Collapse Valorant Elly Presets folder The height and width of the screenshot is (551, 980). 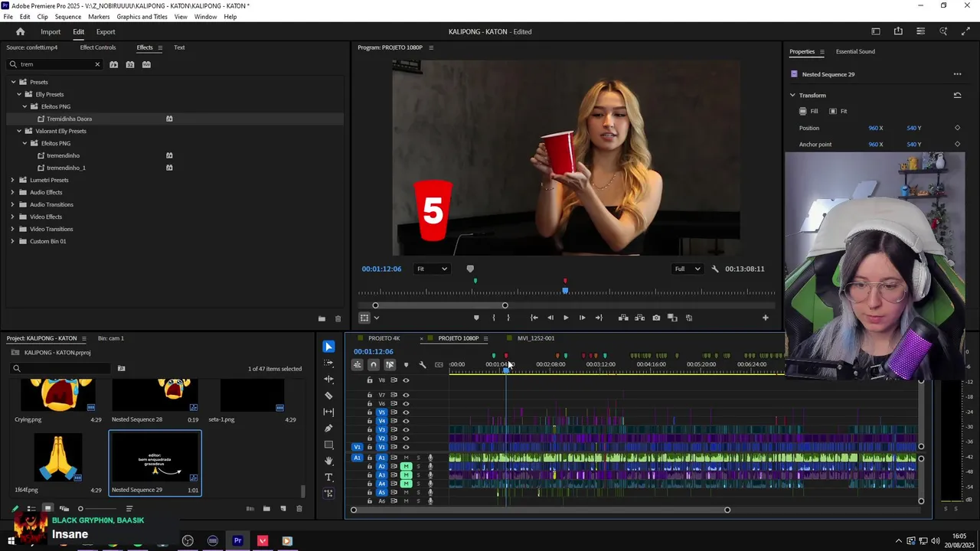19,131
